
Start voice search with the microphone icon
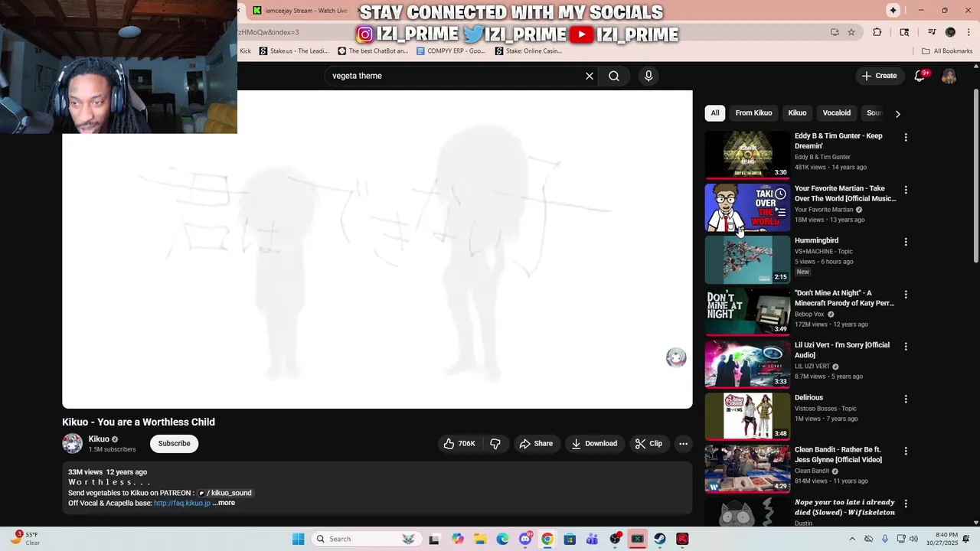648,76
